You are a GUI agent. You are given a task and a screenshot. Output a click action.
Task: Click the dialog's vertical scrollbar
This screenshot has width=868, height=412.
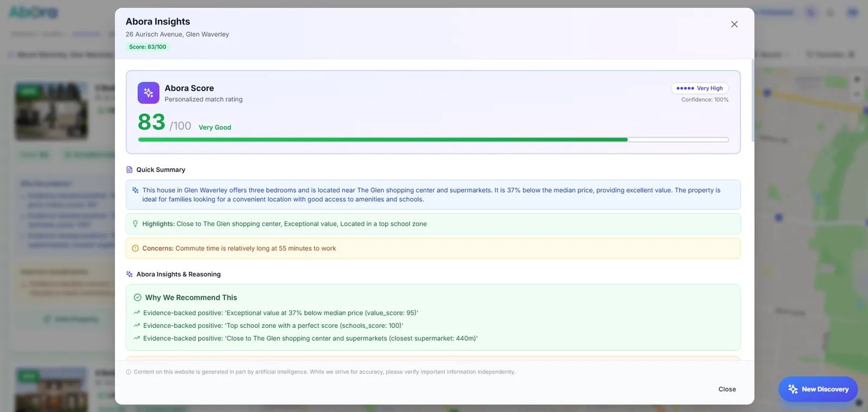click(752, 100)
